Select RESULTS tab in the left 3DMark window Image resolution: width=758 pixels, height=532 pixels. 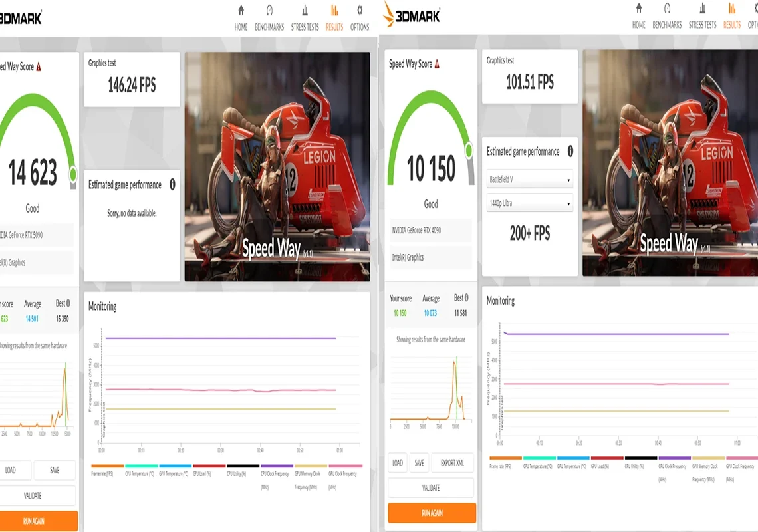[x=334, y=19]
